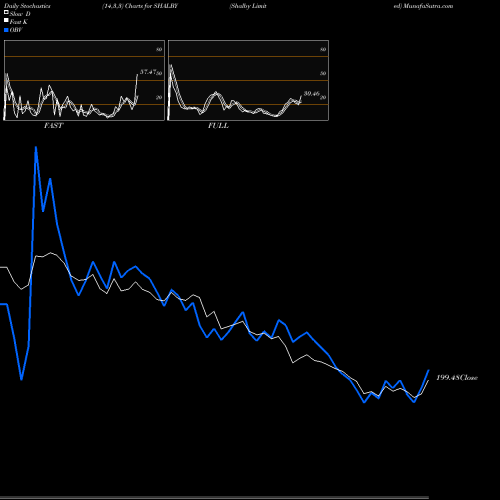
Task: Click the blue OBV legend swatch
Action: tap(6, 30)
